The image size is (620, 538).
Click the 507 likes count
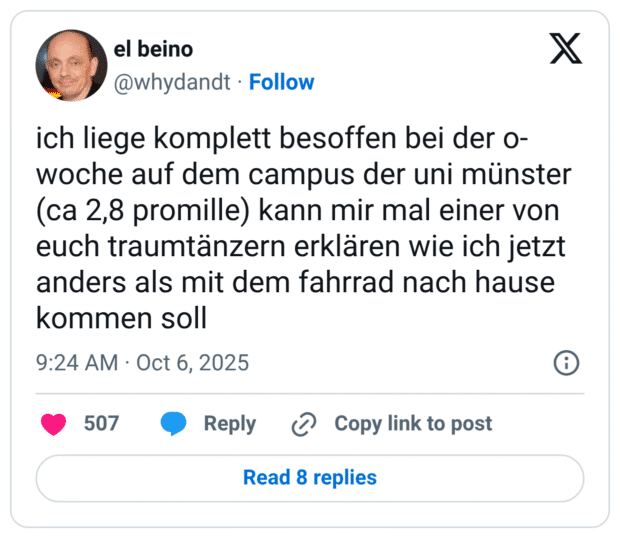pos(101,424)
